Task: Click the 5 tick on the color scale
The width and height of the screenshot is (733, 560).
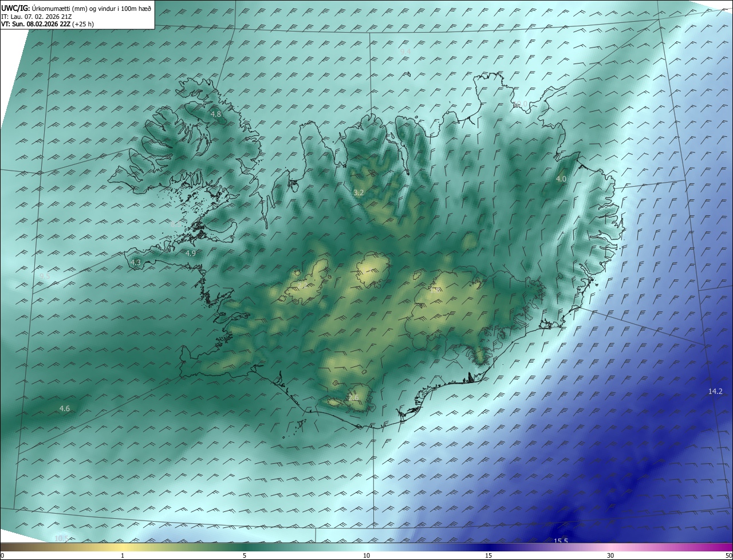Action: click(245, 555)
